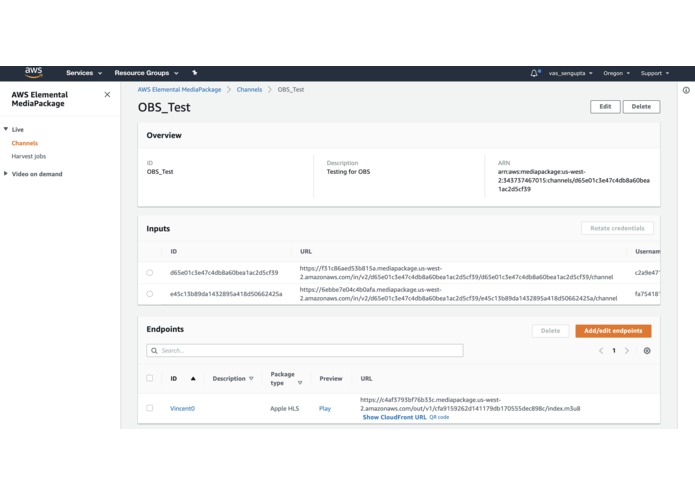Open the Resource Groups menu

(146, 73)
